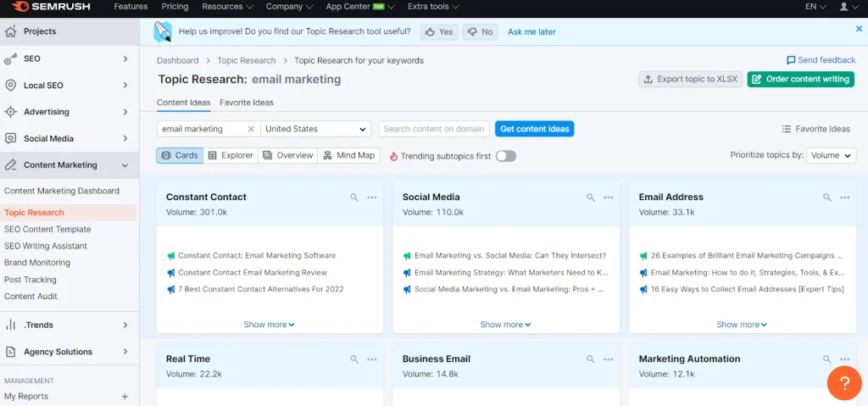The image size is (868, 406).
Task: Open the Extra tools menu
Action: pyautogui.click(x=433, y=7)
